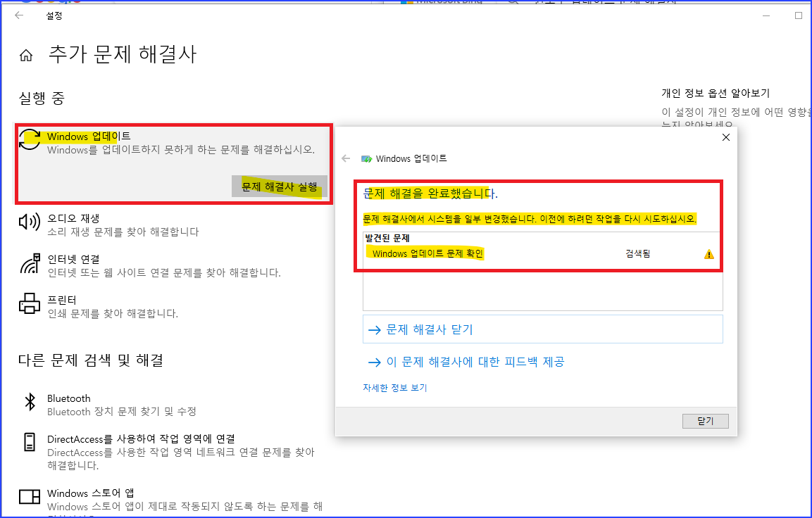Click the 발견된 문제 header
The height and width of the screenshot is (518, 812).
pos(387,238)
